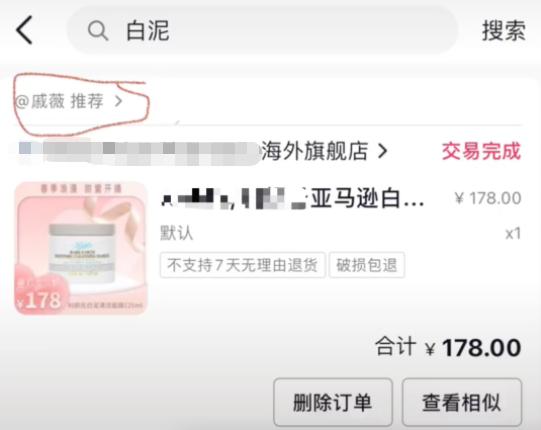
Task: Expand the chevron next to 推荐
Action: click(x=118, y=101)
